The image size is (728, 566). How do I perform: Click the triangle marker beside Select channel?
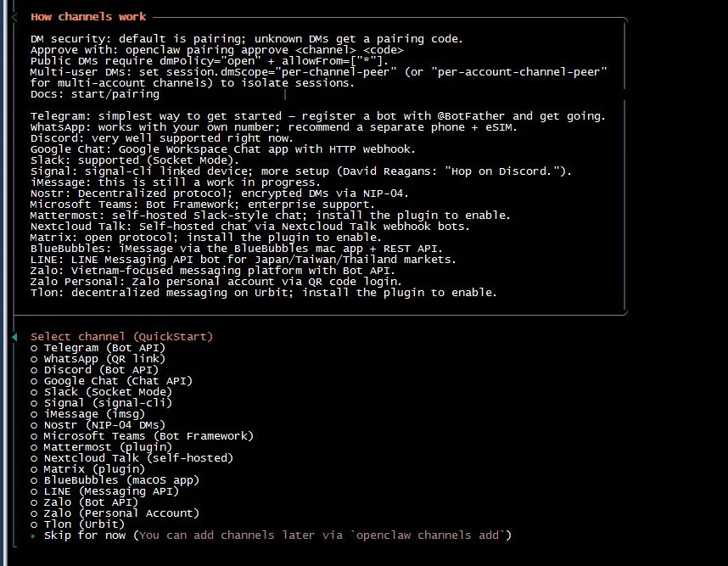(14, 337)
